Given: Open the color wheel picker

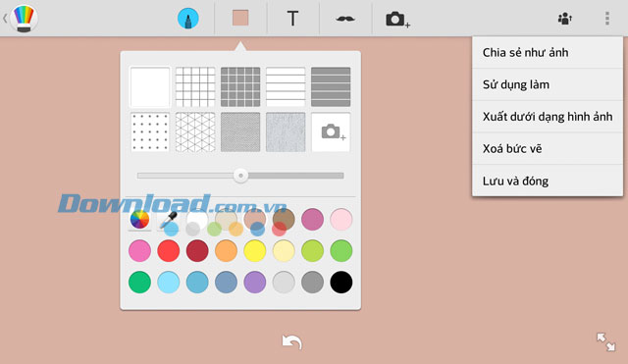Looking at the screenshot, I should pyautogui.click(x=139, y=219).
